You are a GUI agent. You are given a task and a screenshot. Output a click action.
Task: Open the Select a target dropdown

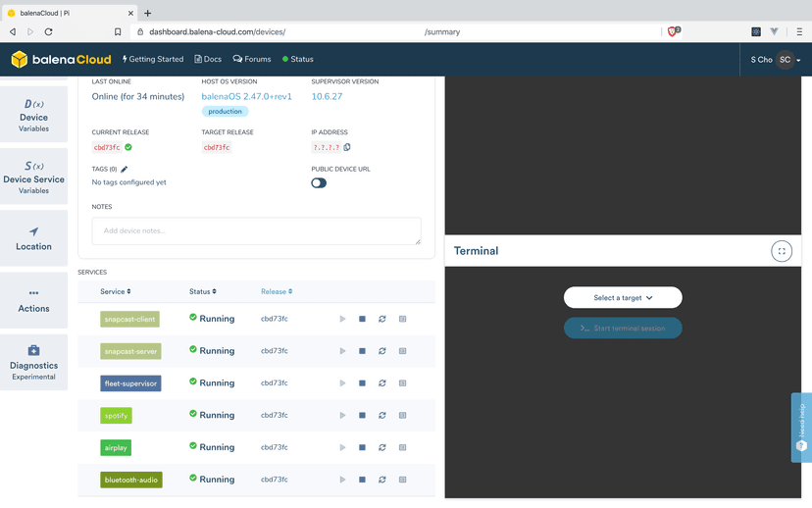point(623,297)
